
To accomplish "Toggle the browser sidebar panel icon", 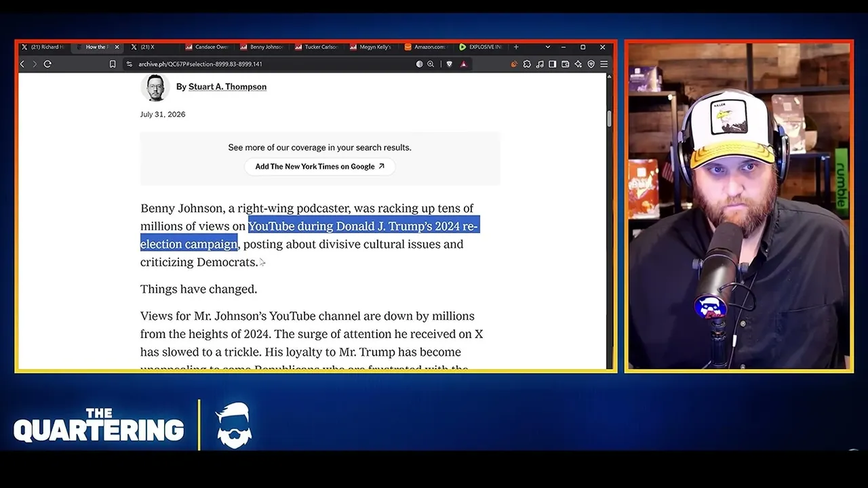I will (x=553, y=64).
